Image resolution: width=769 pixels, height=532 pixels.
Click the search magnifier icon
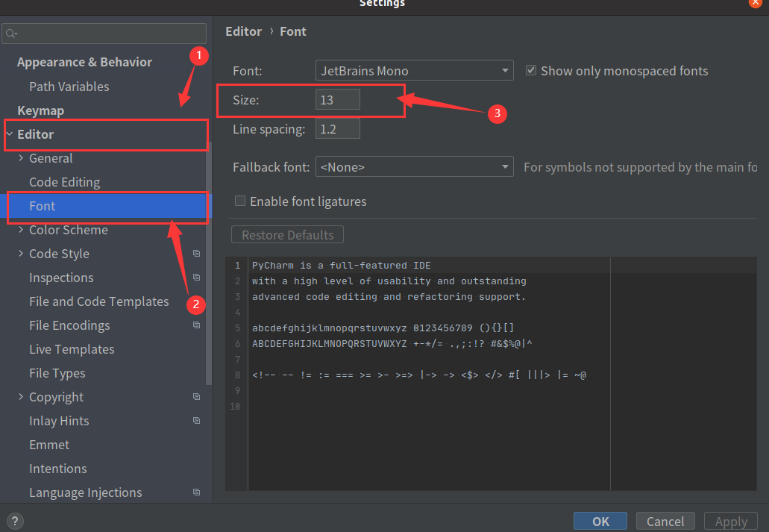[x=11, y=34]
